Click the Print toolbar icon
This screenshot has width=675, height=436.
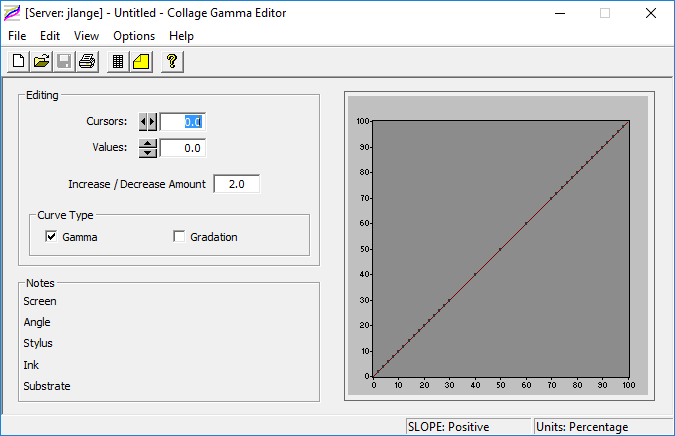pos(87,62)
